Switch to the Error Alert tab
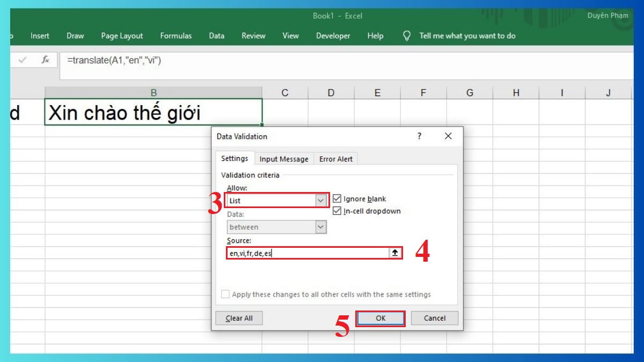Viewport: 644px width, 362px height. (x=336, y=159)
